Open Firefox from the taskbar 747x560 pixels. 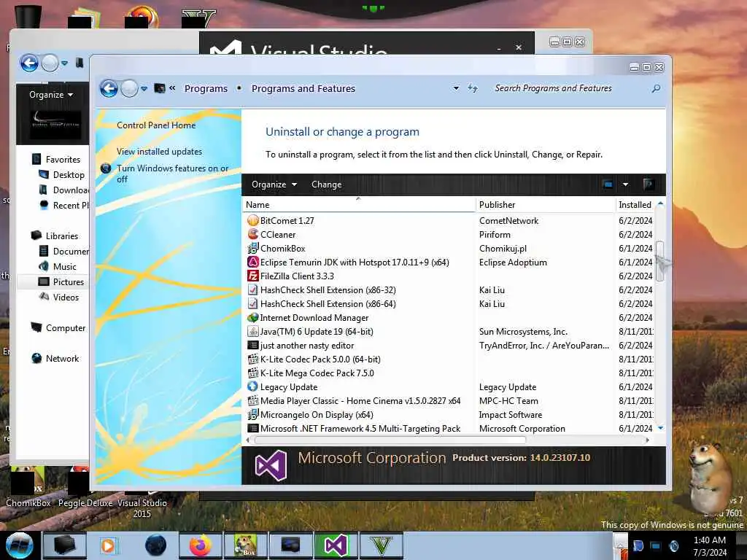(x=201, y=545)
